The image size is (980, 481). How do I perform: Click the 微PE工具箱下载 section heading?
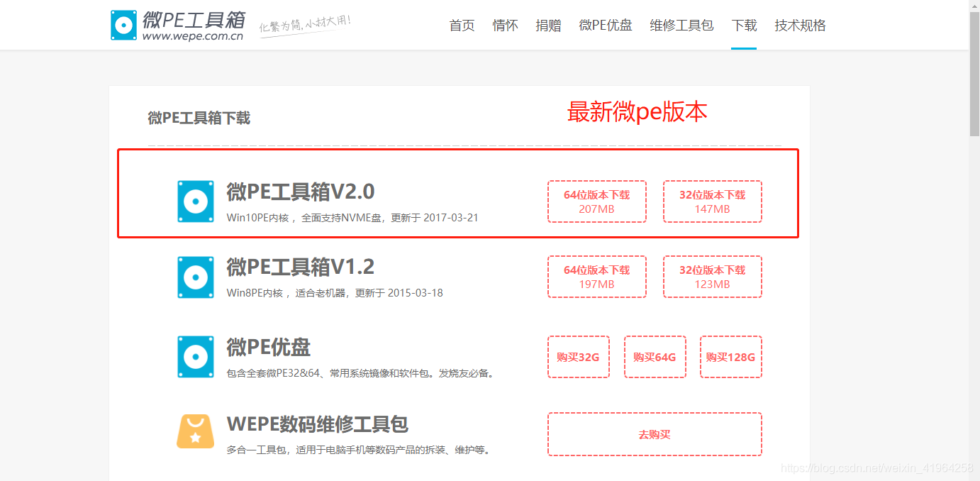click(x=199, y=118)
